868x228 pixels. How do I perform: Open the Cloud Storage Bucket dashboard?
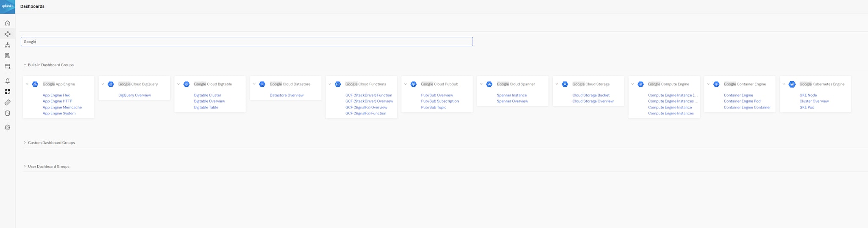[591, 95]
